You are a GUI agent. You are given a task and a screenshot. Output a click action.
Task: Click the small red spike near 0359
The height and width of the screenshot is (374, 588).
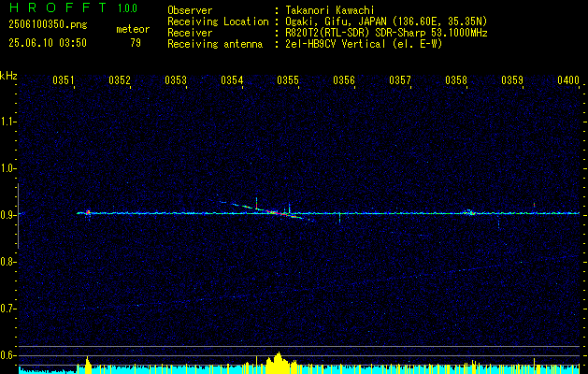tap(534, 205)
